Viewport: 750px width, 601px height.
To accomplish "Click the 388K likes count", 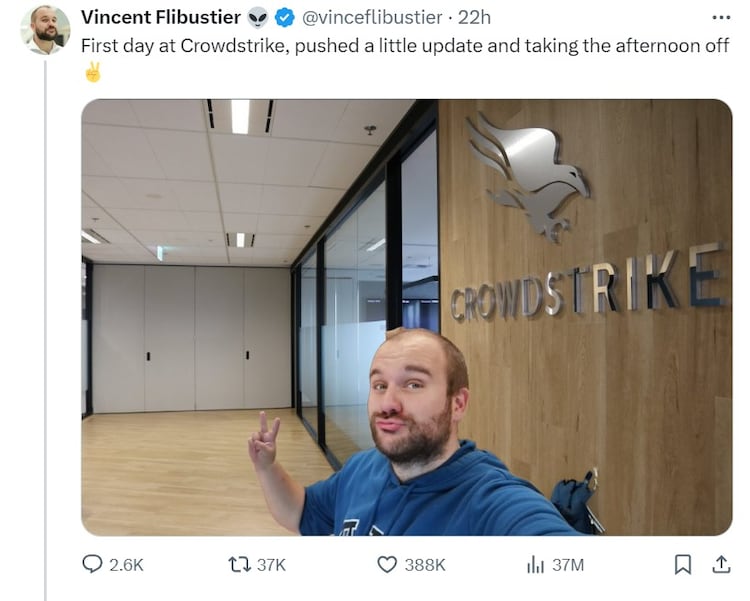I will [x=425, y=565].
